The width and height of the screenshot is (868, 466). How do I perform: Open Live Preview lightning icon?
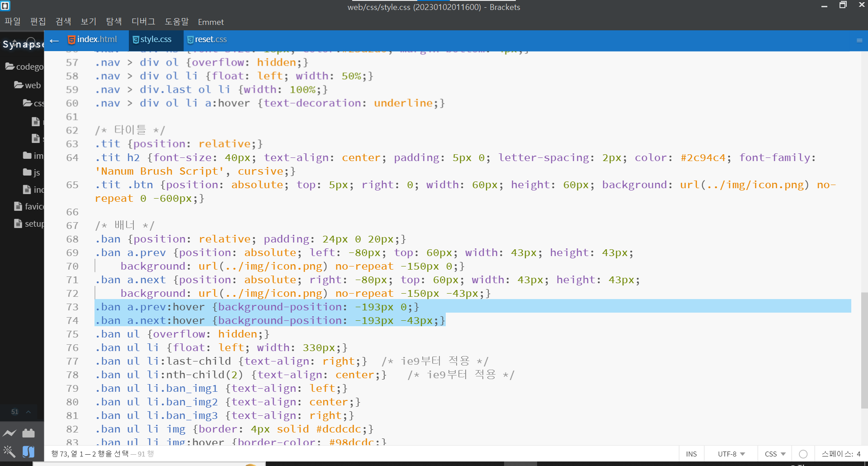point(9,433)
